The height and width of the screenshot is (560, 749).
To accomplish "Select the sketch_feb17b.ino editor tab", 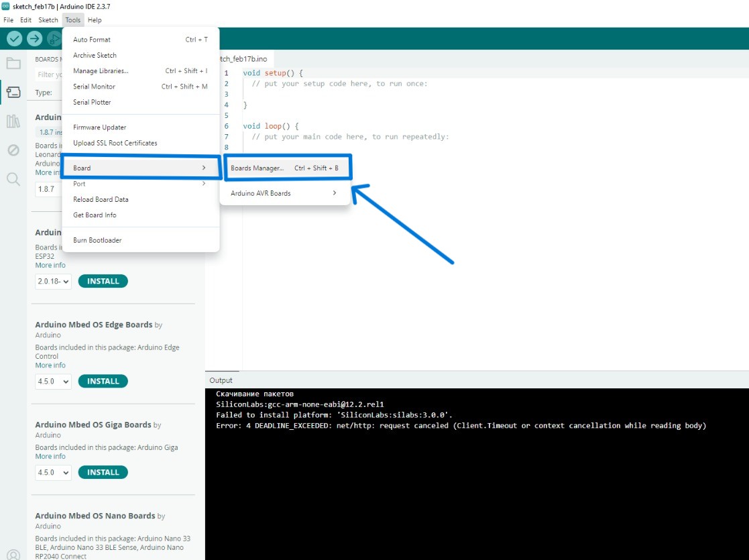I will coord(243,59).
